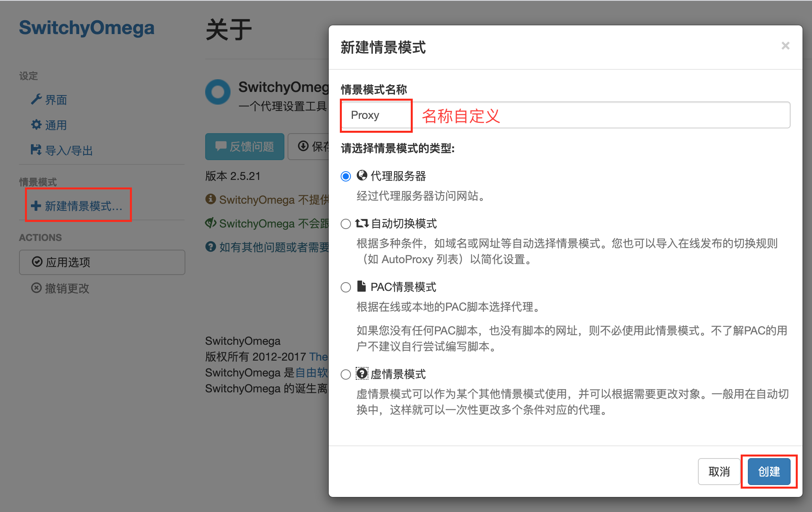Close the 新建情景模式 dialog with X
The image size is (812, 512).
coord(785,46)
